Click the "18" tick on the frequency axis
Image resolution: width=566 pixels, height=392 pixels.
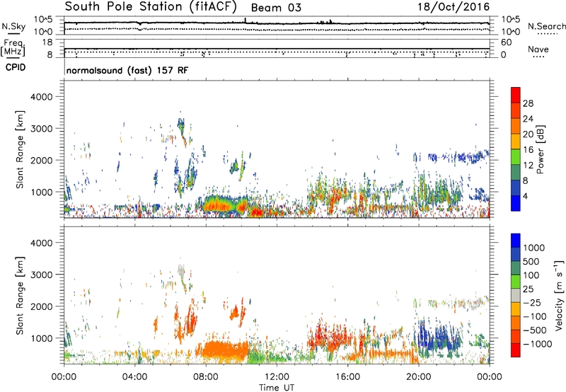(x=47, y=42)
